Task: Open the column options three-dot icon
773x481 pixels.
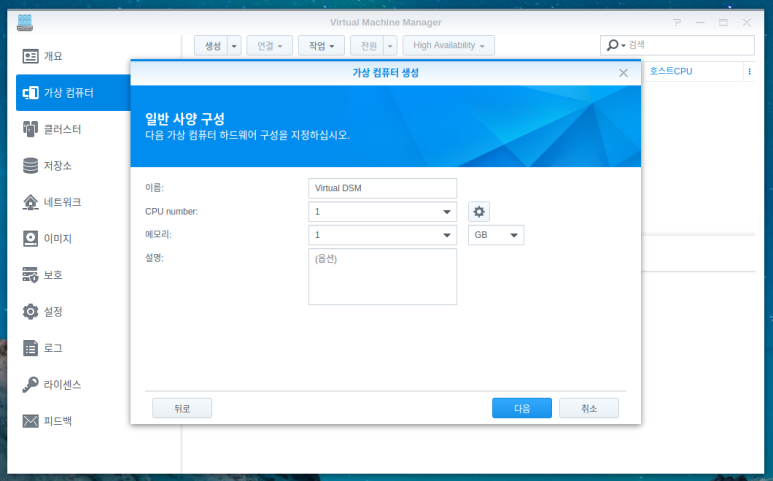Action: coord(749,71)
